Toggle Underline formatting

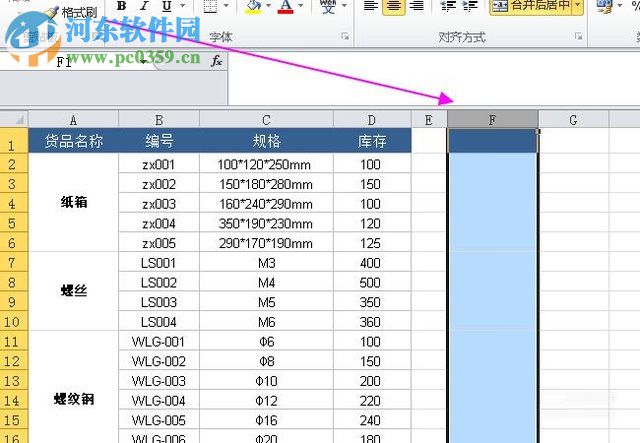[x=167, y=6]
